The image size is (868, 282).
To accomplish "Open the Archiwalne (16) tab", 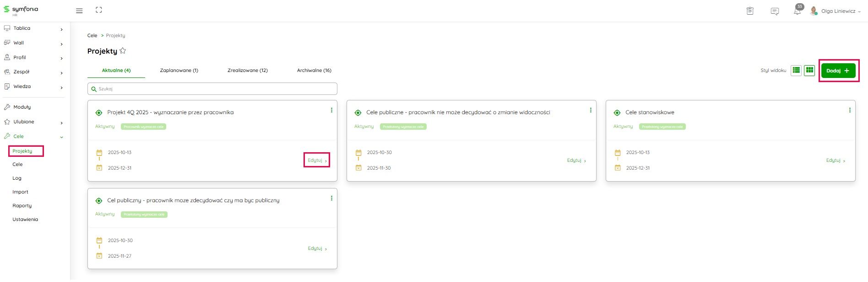I will tap(314, 71).
